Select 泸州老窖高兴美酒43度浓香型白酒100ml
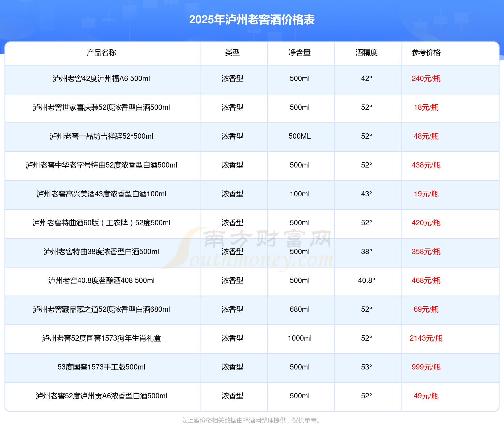Screen dimensions: 504x437 coord(101,194)
